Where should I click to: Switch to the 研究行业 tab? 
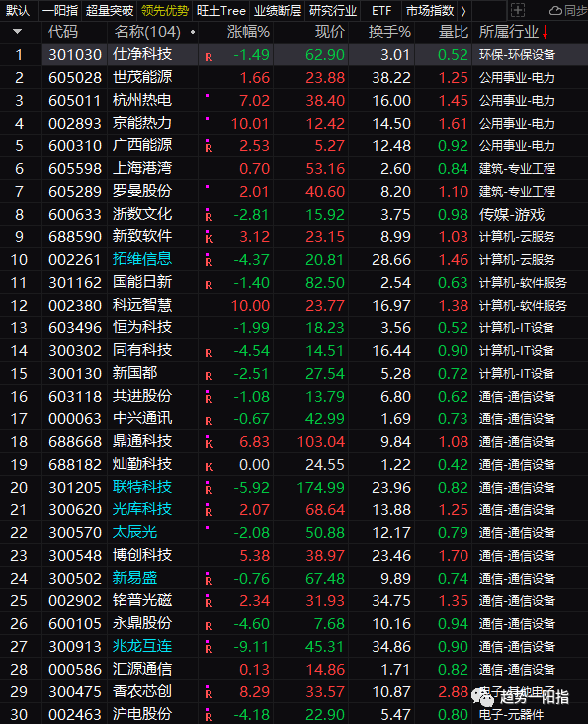333,10
